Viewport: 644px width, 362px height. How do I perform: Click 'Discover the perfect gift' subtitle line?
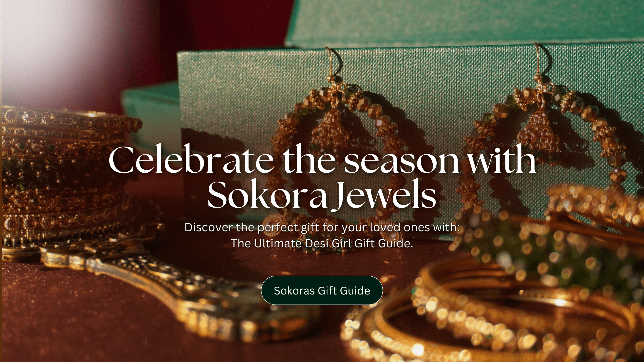(x=322, y=227)
